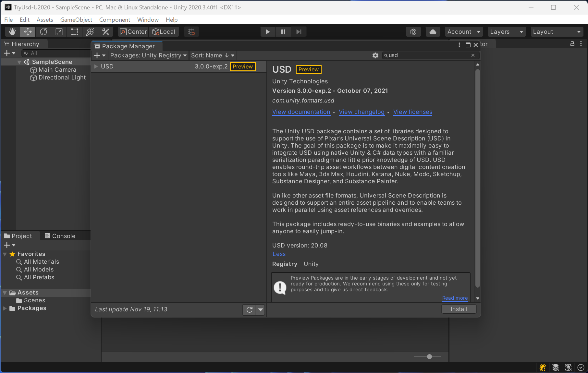Toggle pivot mode Center button
This screenshot has width=588, height=373.
tap(133, 32)
